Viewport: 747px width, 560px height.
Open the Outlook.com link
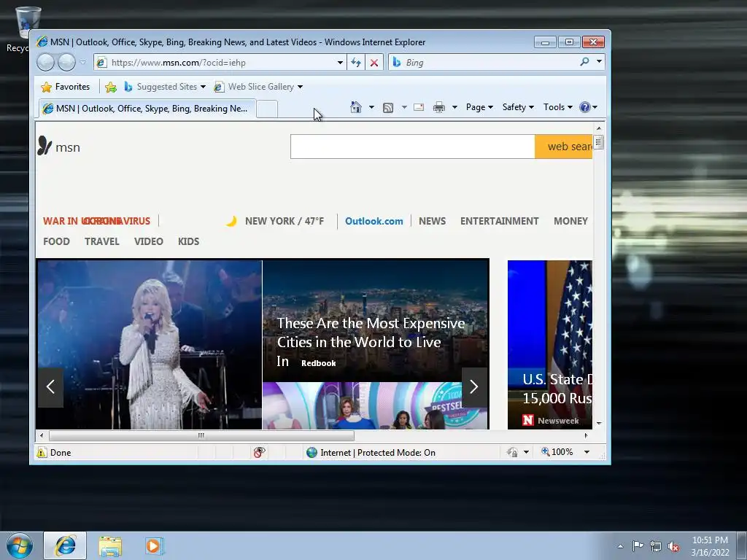(x=374, y=221)
